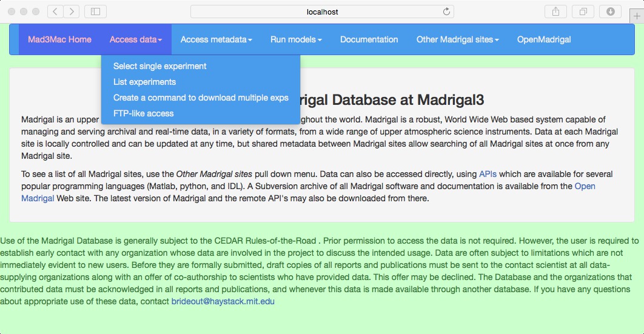Choose FTP-like access menu entry
Image resolution: width=644 pixels, height=334 pixels.
tap(143, 113)
